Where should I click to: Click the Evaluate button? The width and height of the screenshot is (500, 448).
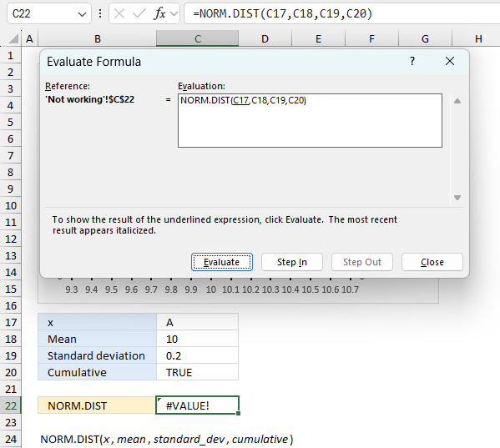point(222,262)
